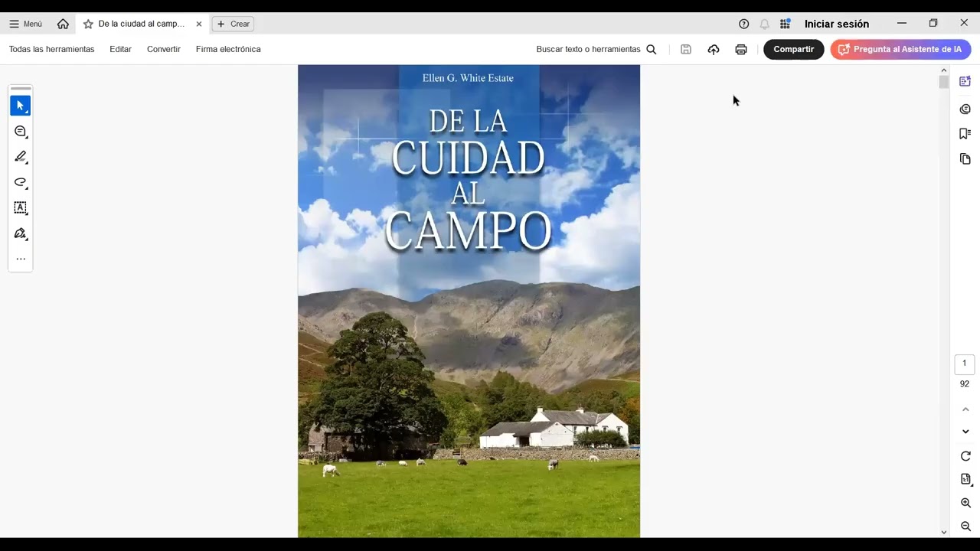Print the document with printer icon
Viewport: 980px width, 551px height.
(x=741, y=49)
